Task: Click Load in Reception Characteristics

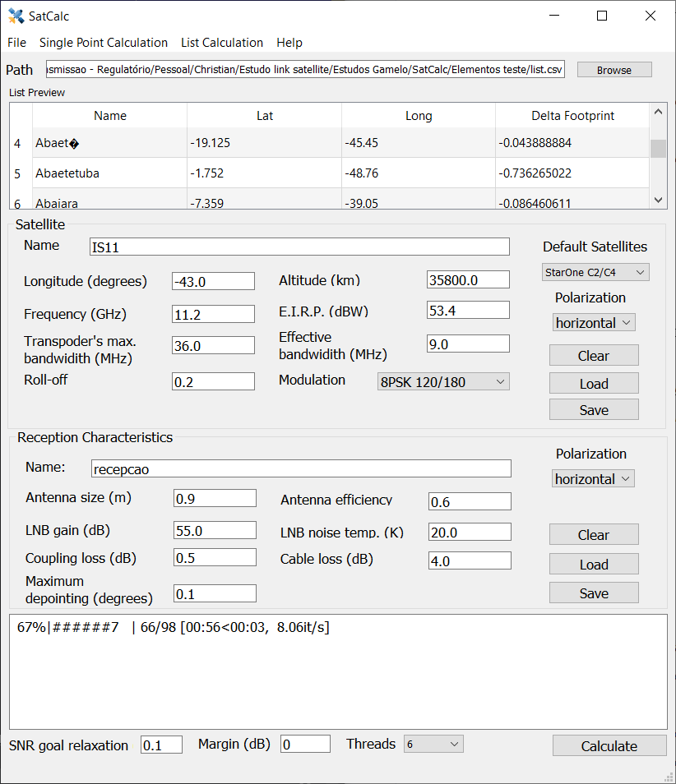Action: tap(594, 564)
